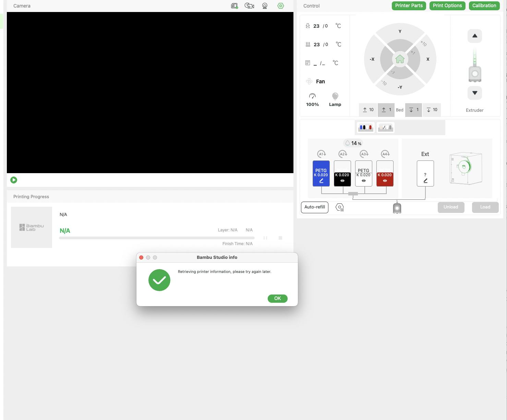Click the AMS humidity 14% indicator
The height and width of the screenshot is (420, 507).
click(x=353, y=143)
